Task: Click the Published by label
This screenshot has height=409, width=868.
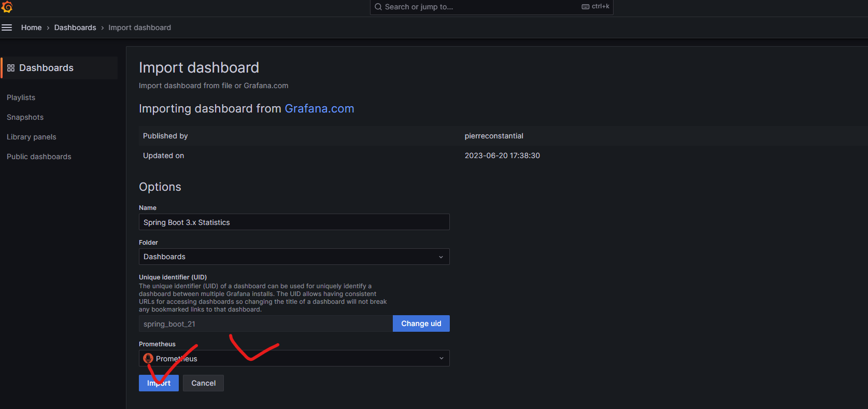Action: [x=165, y=136]
